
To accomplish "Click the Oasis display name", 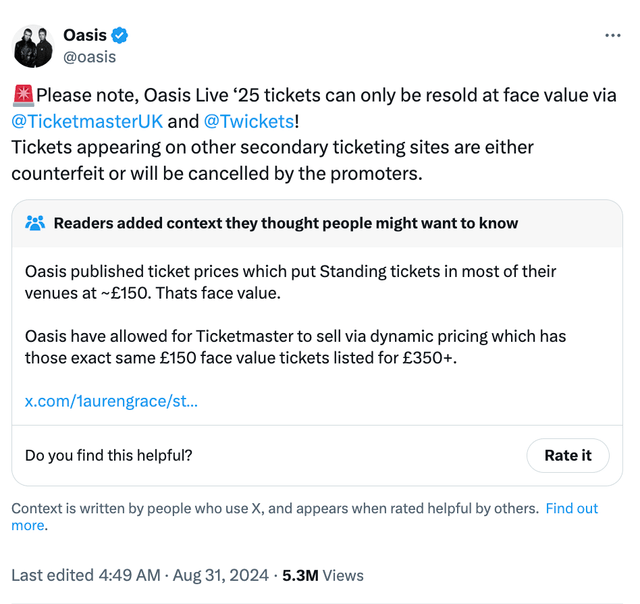I will pos(85,36).
